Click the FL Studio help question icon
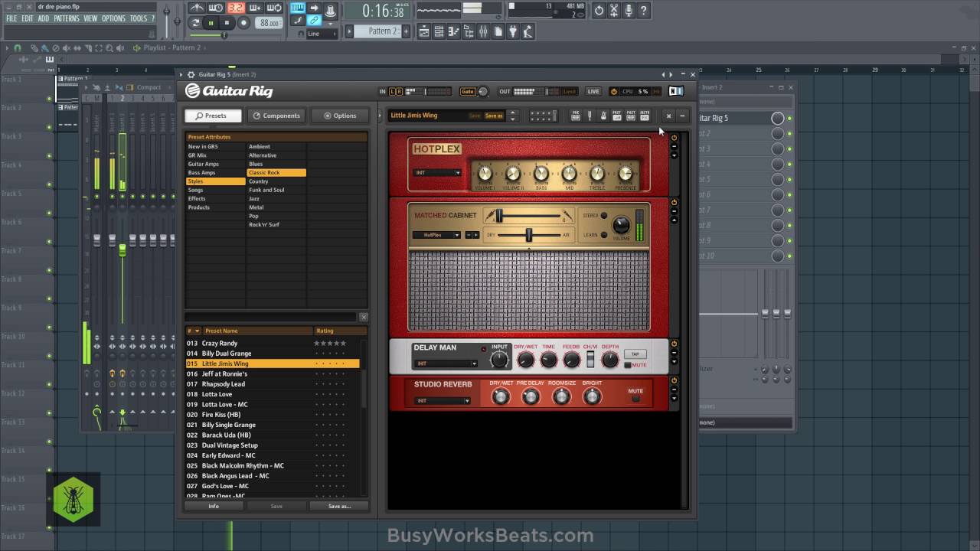The image size is (980, 551). click(x=643, y=11)
